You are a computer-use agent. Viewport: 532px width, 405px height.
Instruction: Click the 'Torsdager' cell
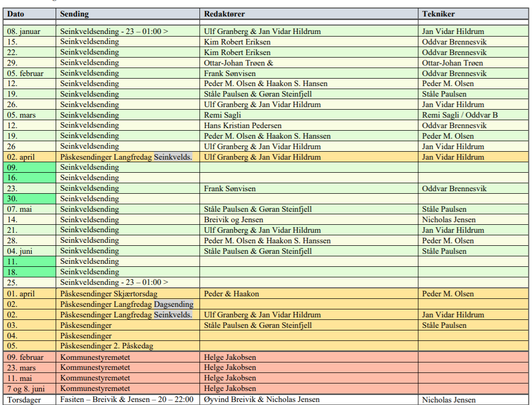30,399
